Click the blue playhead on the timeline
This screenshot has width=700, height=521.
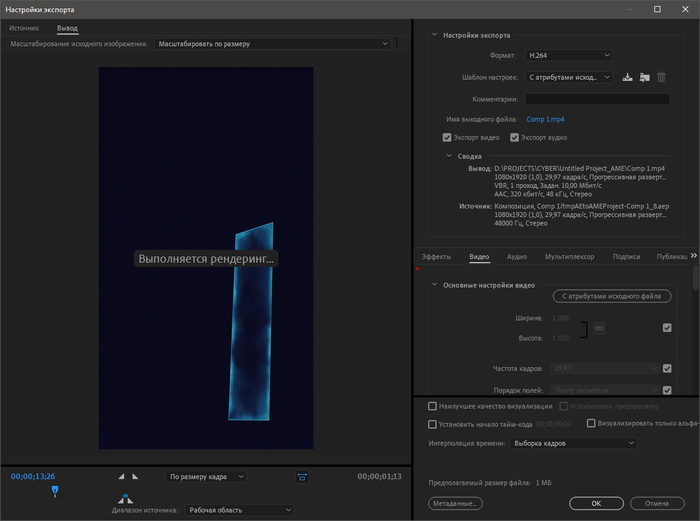(55, 490)
